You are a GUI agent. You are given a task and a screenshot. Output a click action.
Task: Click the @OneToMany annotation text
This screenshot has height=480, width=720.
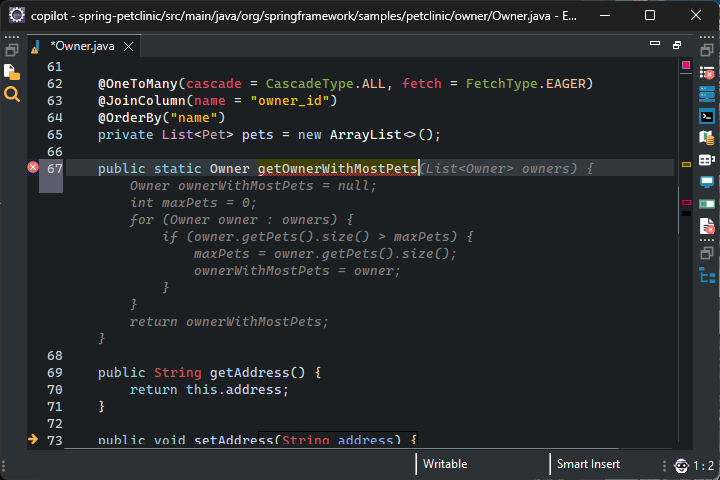138,84
